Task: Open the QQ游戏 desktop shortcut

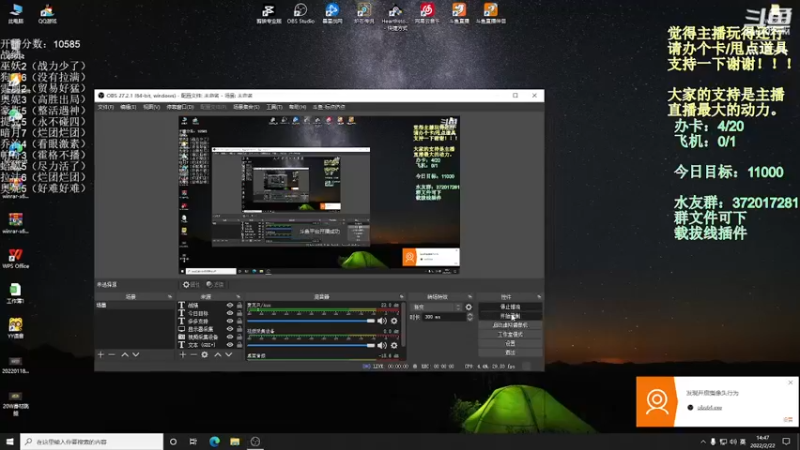Action: click(47, 13)
